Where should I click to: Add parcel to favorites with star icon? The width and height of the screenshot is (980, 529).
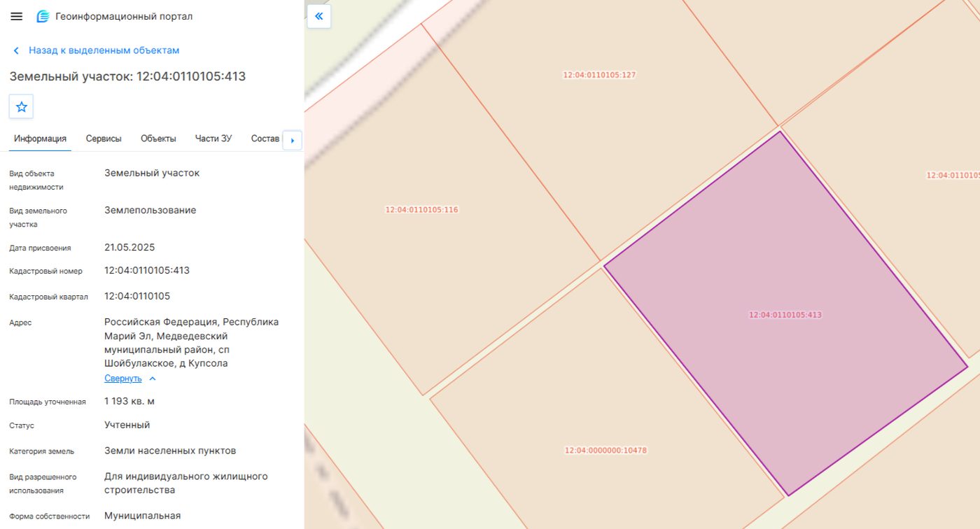pyautogui.click(x=22, y=106)
